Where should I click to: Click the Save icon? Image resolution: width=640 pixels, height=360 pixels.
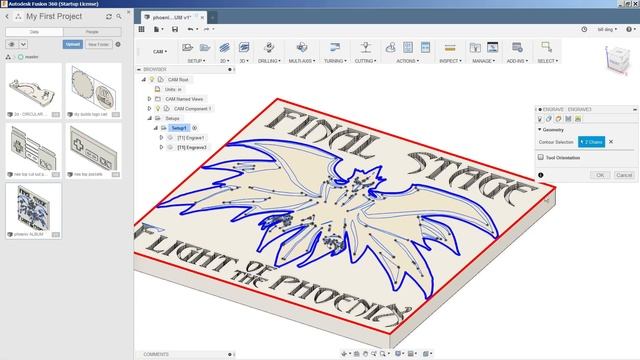pos(175,29)
